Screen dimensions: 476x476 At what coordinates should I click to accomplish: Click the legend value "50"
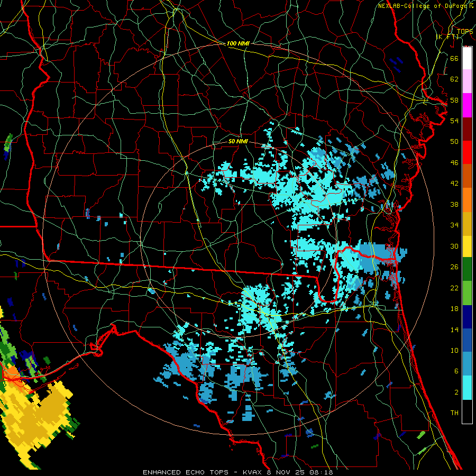tap(454, 142)
